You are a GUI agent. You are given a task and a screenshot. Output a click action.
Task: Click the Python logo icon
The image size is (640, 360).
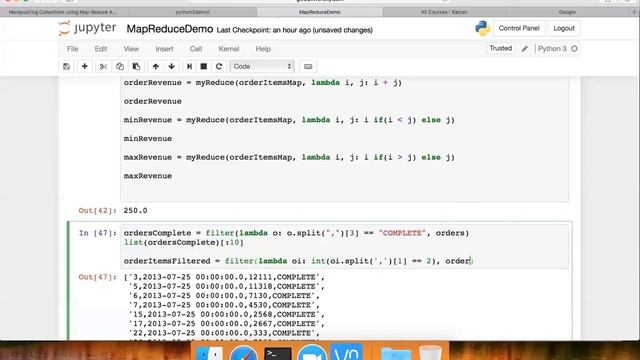point(482,28)
